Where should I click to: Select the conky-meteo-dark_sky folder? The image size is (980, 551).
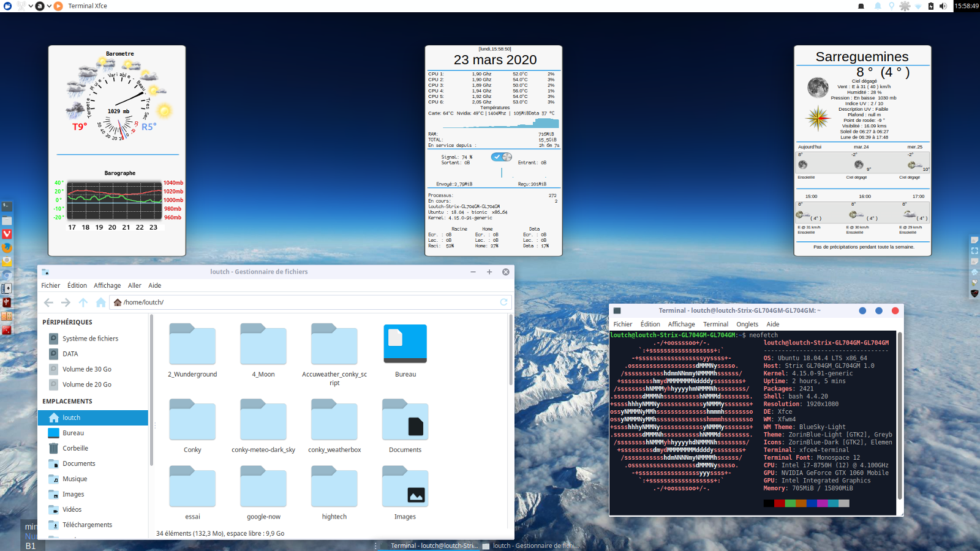[263, 425]
